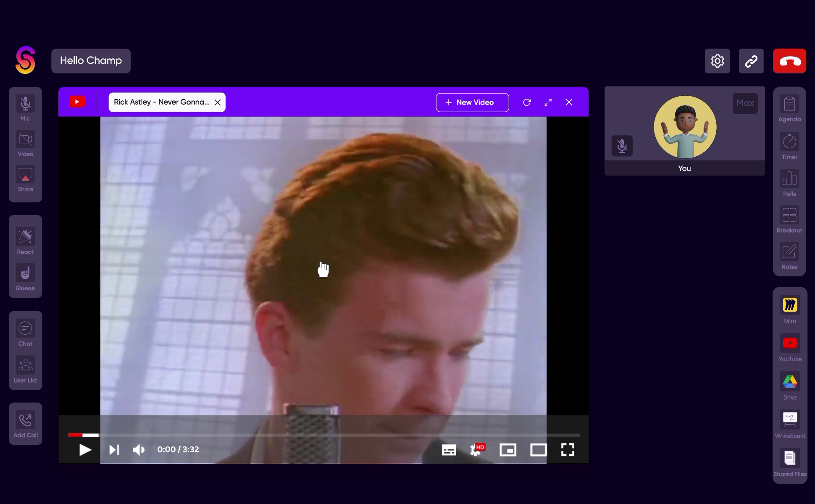
Task: Open the Share screen option
Action: 25,179
